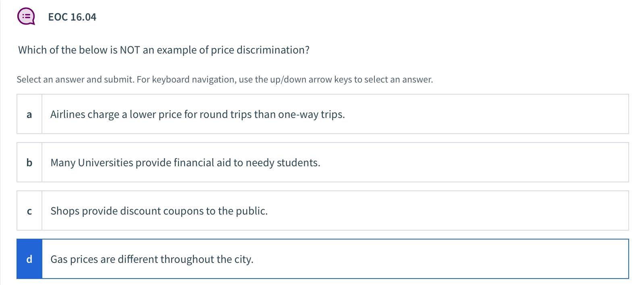
Task: Click the letter badge 'c' on the third answer
Action: tap(29, 211)
